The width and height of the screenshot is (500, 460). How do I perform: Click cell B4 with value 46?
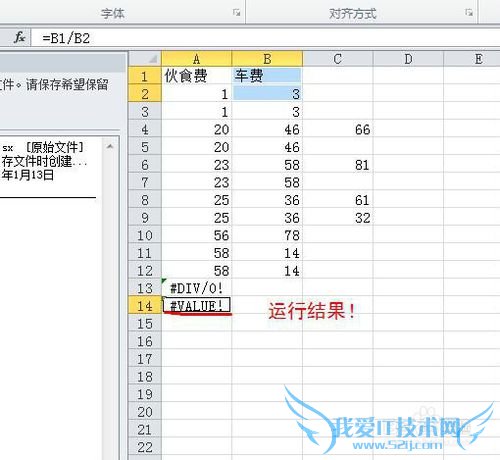(x=267, y=129)
